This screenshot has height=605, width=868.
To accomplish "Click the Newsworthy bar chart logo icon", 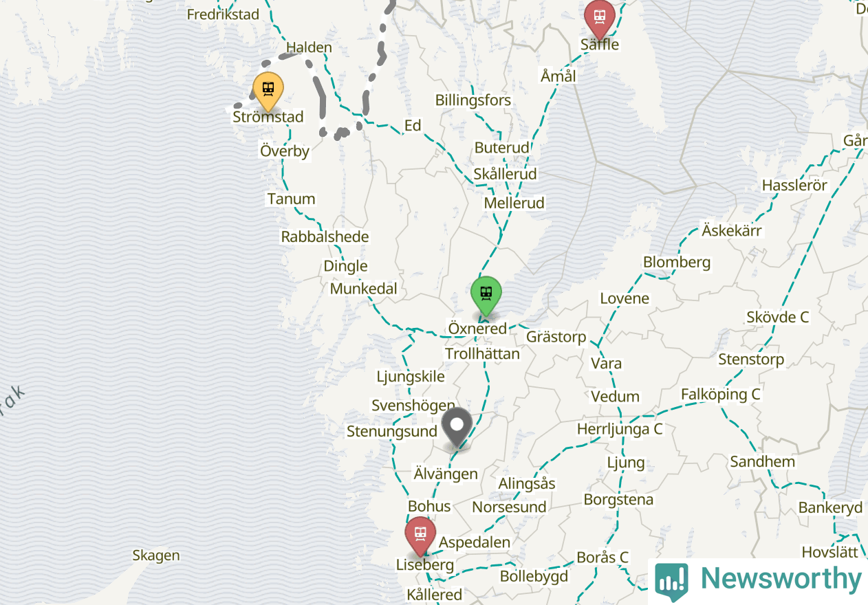I will coord(671,580).
